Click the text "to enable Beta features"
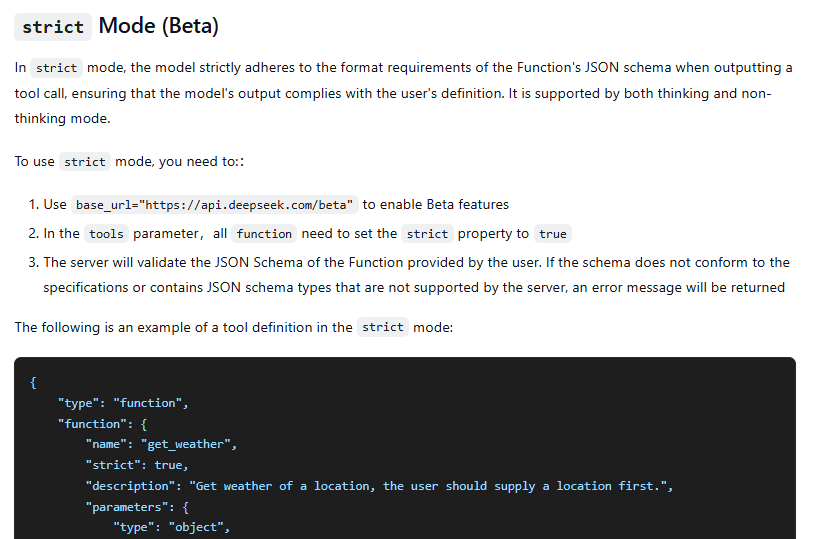Image resolution: width=822 pixels, height=539 pixels. coord(436,204)
